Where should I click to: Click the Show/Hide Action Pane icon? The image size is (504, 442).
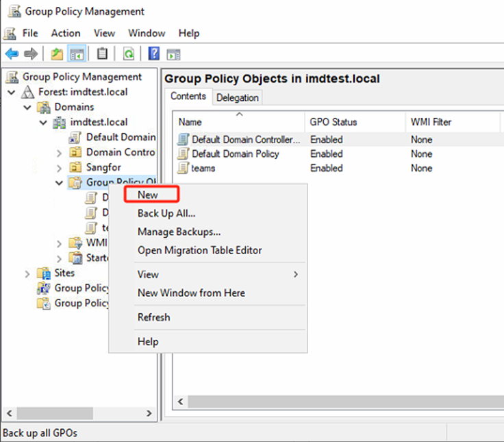173,54
